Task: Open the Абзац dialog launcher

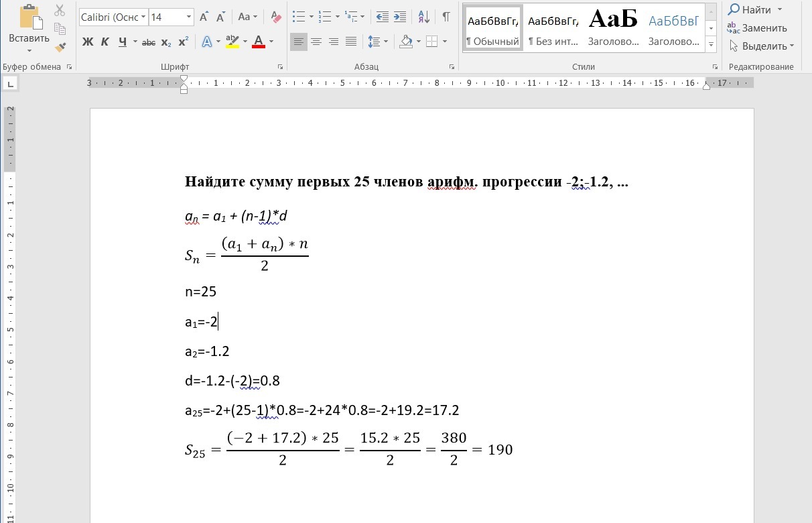Action: click(452, 67)
